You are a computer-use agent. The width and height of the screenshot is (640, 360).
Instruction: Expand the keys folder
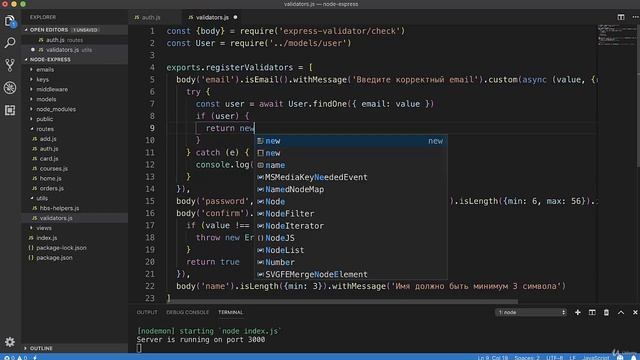pos(75,79)
